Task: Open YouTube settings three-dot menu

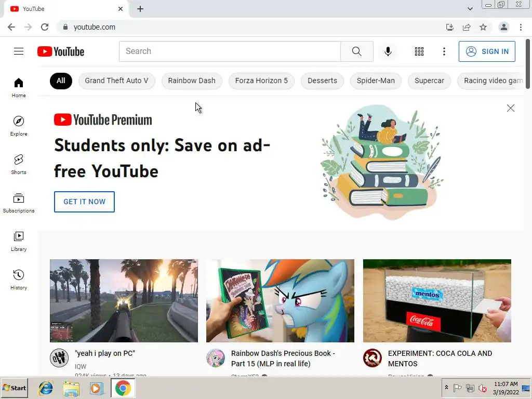Action: coord(444,51)
